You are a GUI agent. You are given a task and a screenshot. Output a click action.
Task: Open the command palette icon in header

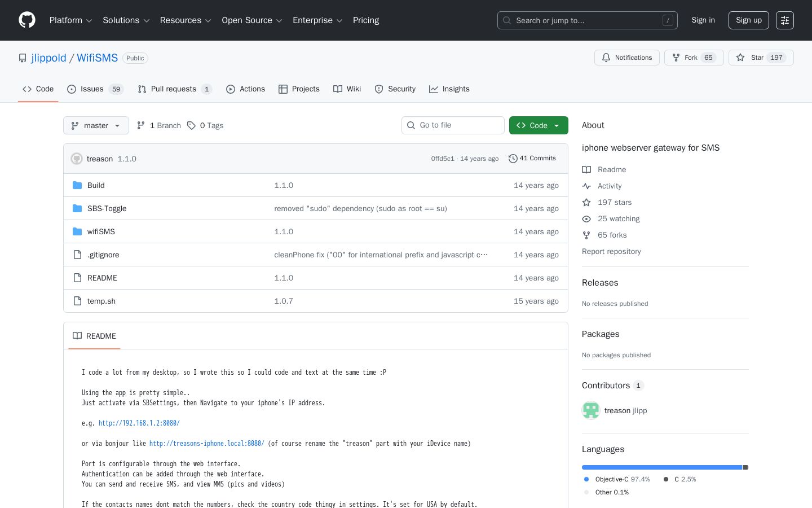784,20
